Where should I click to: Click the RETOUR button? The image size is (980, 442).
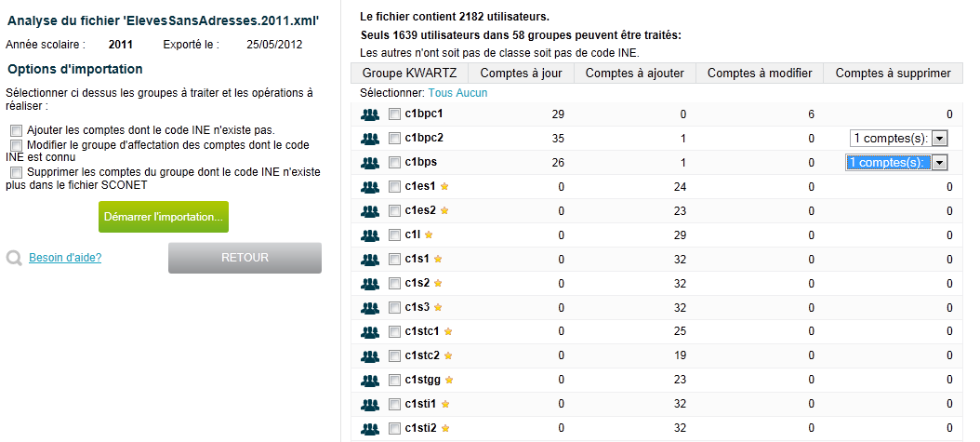pyautogui.click(x=245, y=258)
